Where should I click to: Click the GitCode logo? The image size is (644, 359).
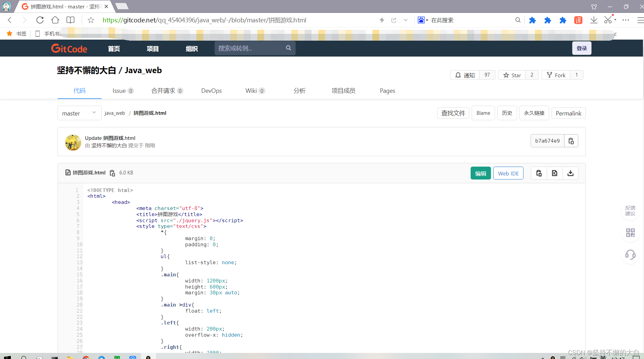tap(69, 48)
